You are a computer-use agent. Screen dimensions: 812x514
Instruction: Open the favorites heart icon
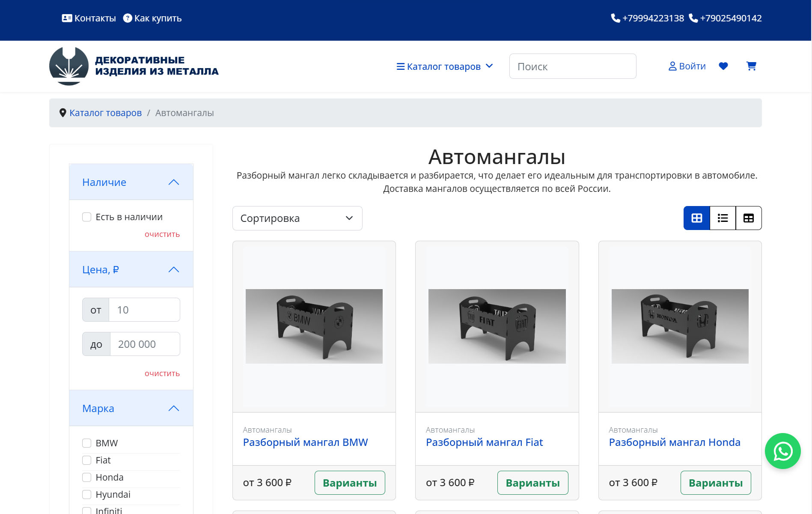723,66
